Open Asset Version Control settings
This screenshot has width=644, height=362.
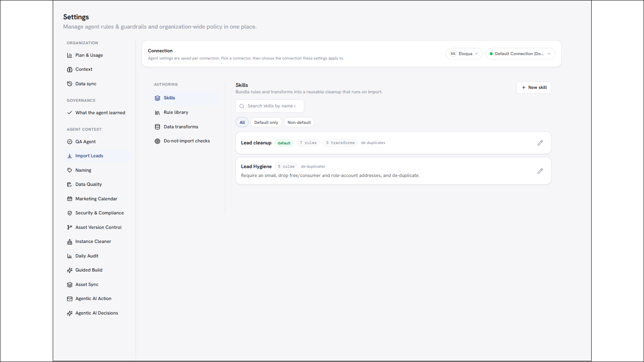98,227
